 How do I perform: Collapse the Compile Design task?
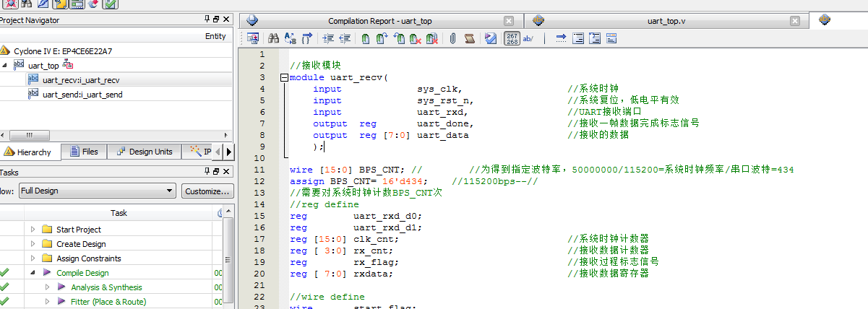tap(33, 273)
